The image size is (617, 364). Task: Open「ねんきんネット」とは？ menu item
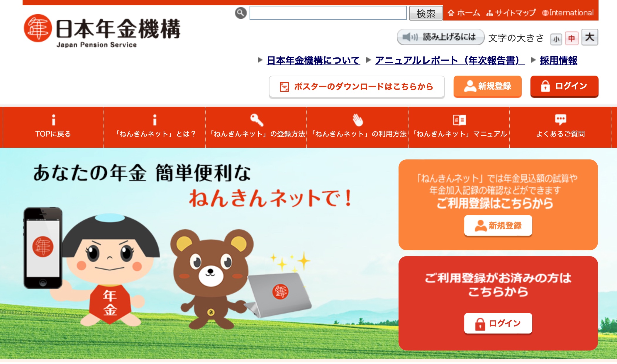pyautogui.click(x=155, y=127)
